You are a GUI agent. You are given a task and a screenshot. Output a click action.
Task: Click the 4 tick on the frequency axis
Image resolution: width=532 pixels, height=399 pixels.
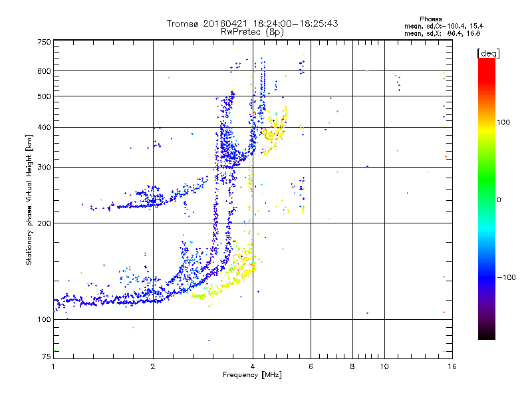coord(253,366)
